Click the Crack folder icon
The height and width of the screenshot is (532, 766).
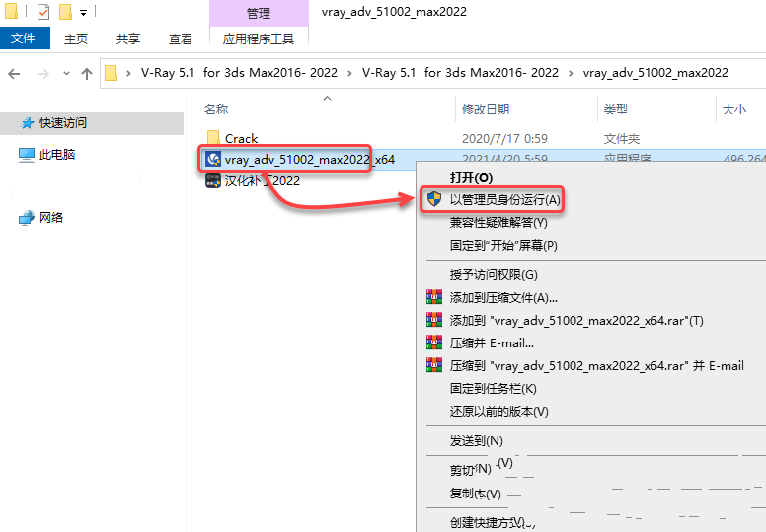[213, 138]
